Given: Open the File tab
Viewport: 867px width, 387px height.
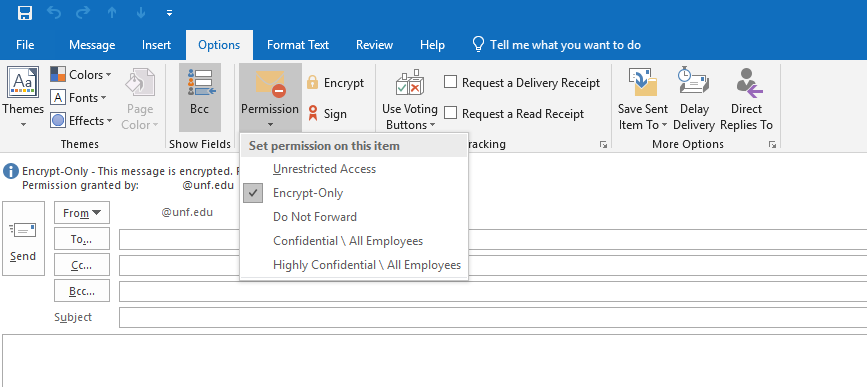Looking at the screenshot, I should click(25, 45).
